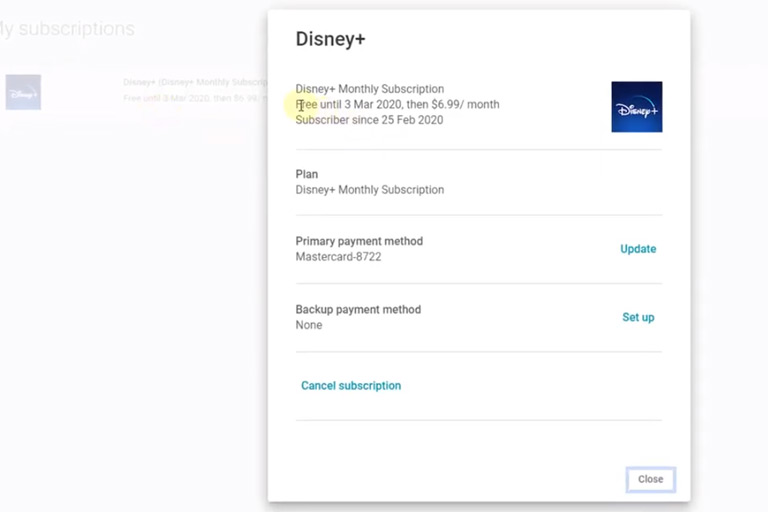Click the '$6.99/ month' price text
This screenshot has height=512, width=768.
pyautogui.click(x=465, y=104)
